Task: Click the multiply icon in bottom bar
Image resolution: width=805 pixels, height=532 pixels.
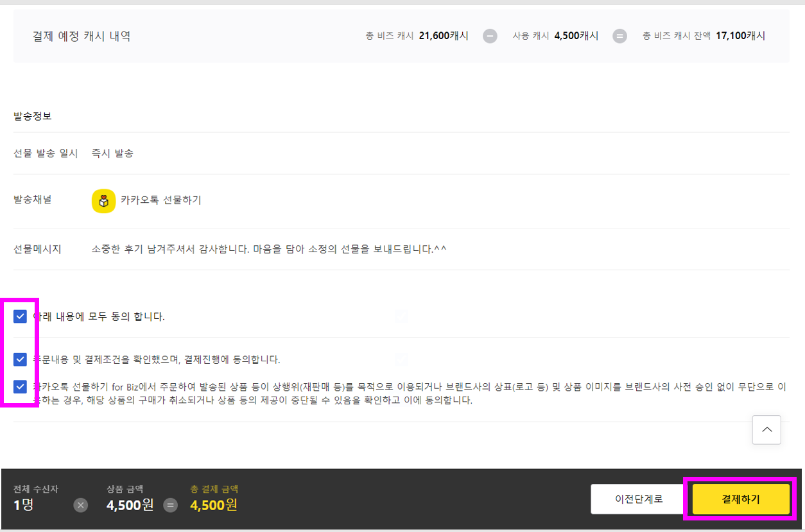Action: click(x=81, y=505)
